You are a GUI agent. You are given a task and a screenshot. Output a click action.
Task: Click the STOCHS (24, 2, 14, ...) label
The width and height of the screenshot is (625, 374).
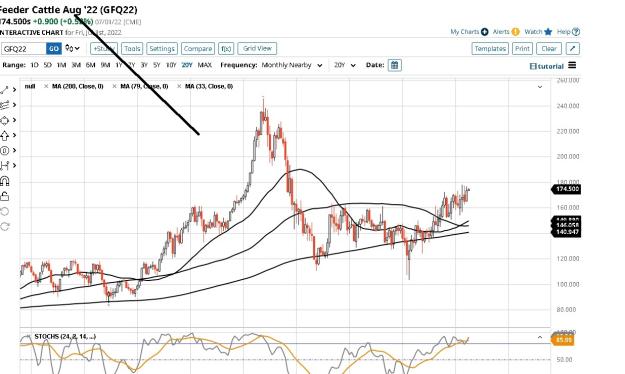(65, 337)
